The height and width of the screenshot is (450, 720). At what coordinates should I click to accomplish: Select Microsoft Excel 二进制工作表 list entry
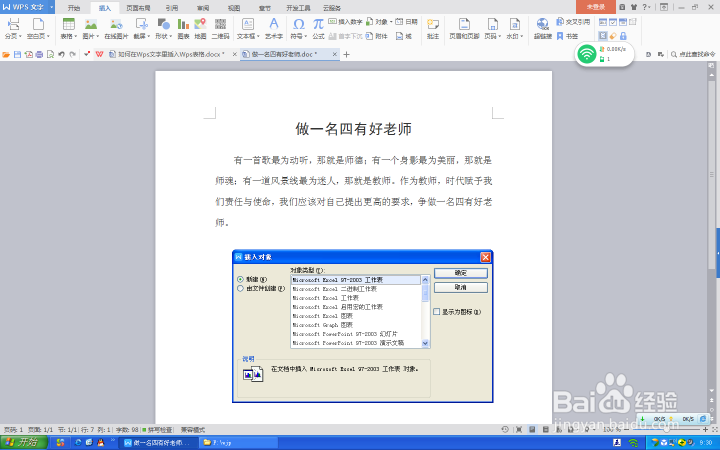pos(356,289)
